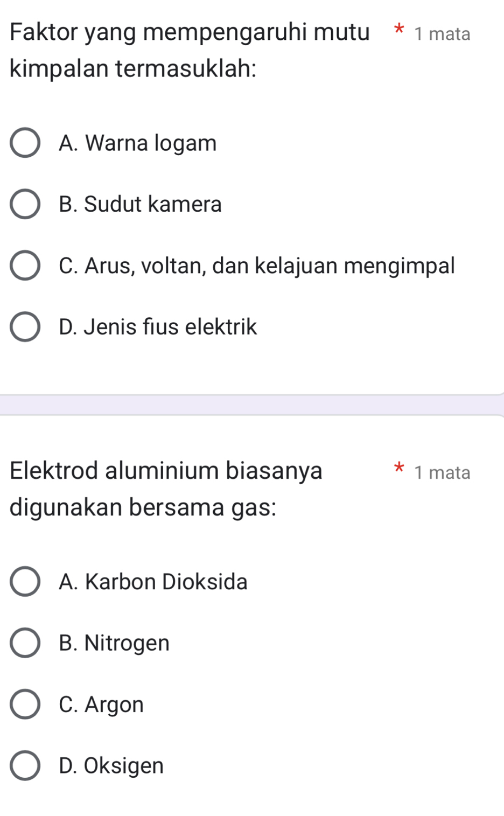Select radio circle next to 'A. Karbon Dioksida'
Image resolution: width=504 pixels, height=816 pixels.
tap(25, 582)
